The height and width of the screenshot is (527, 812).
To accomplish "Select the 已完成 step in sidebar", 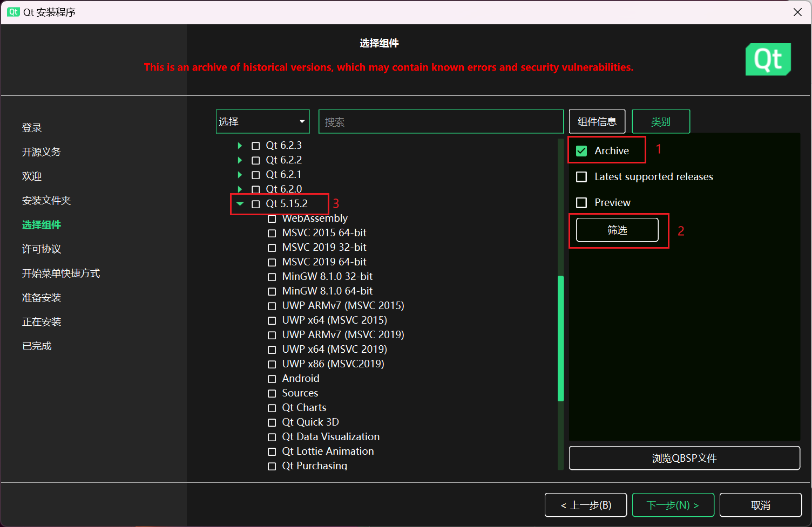I will [x=37, y=346].
